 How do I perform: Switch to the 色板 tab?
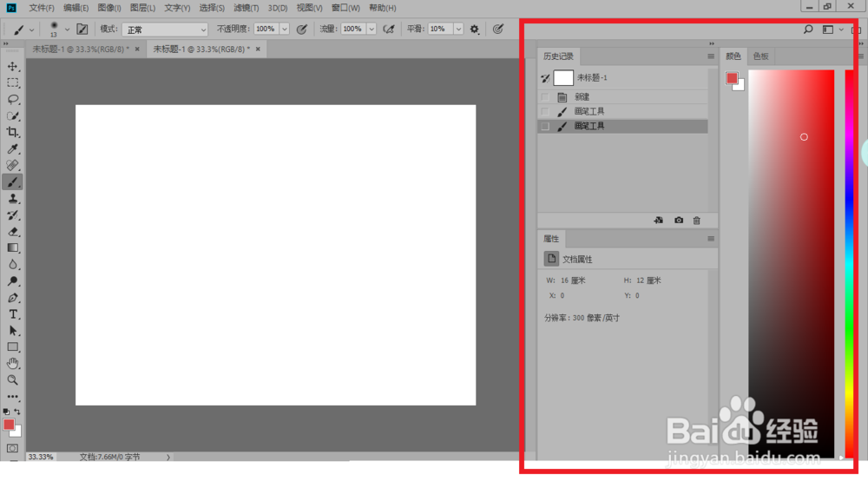[x=760, y=56]
